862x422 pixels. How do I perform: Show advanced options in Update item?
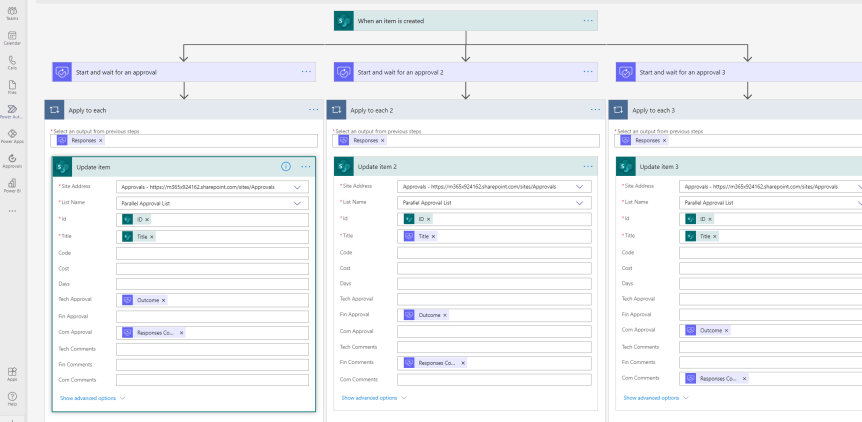coord(92,398)
